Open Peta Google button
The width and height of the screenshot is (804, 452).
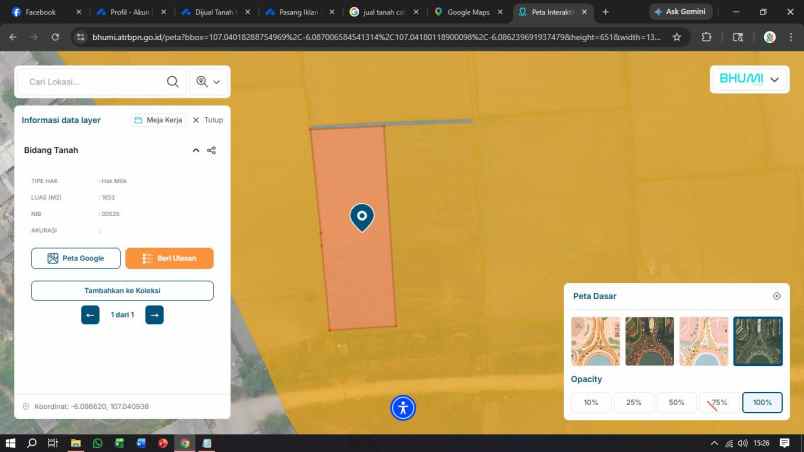[76, 258]
